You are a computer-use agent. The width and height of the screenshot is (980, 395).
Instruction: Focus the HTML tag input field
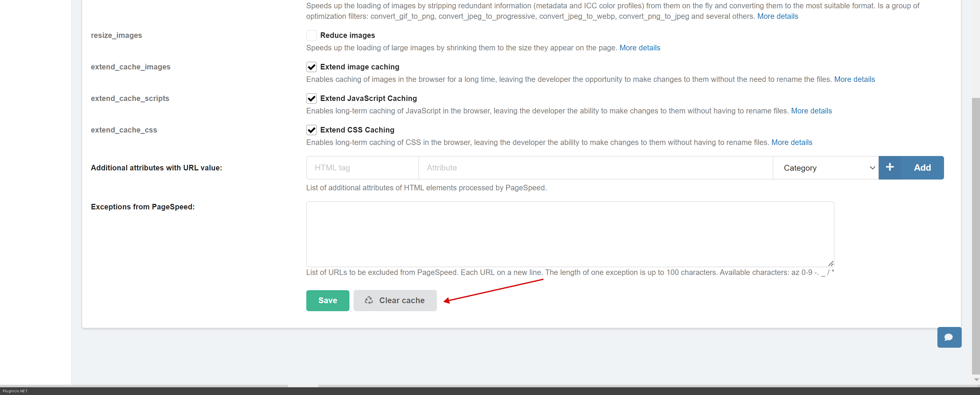[x=362, y=168]
